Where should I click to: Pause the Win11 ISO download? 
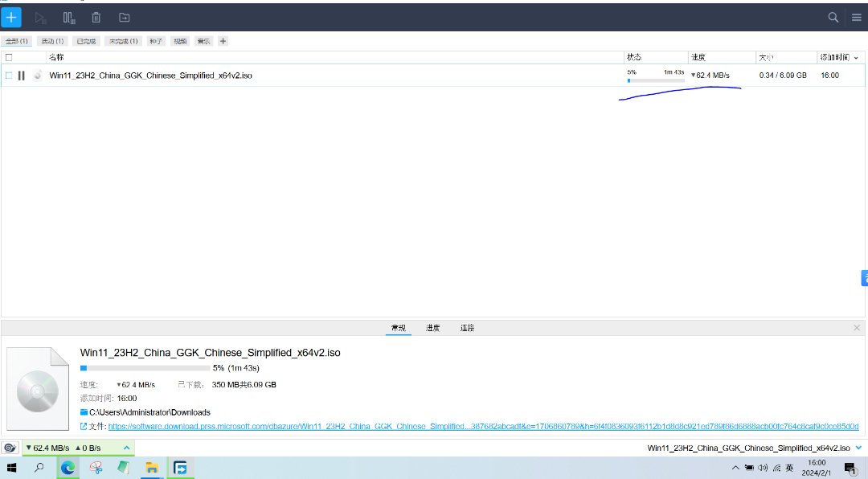pyautogui.click(x=22, y=76)
